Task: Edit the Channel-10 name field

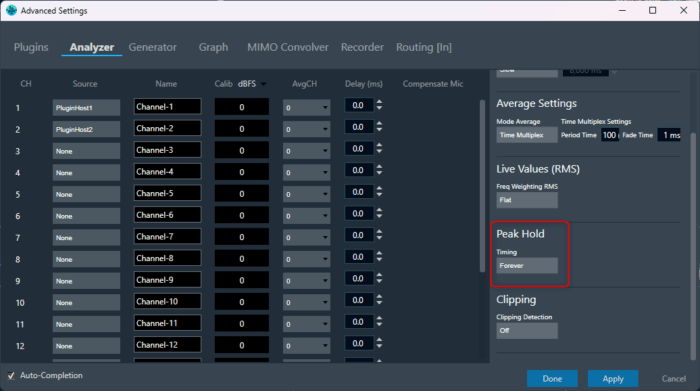Action: point(167,302)
